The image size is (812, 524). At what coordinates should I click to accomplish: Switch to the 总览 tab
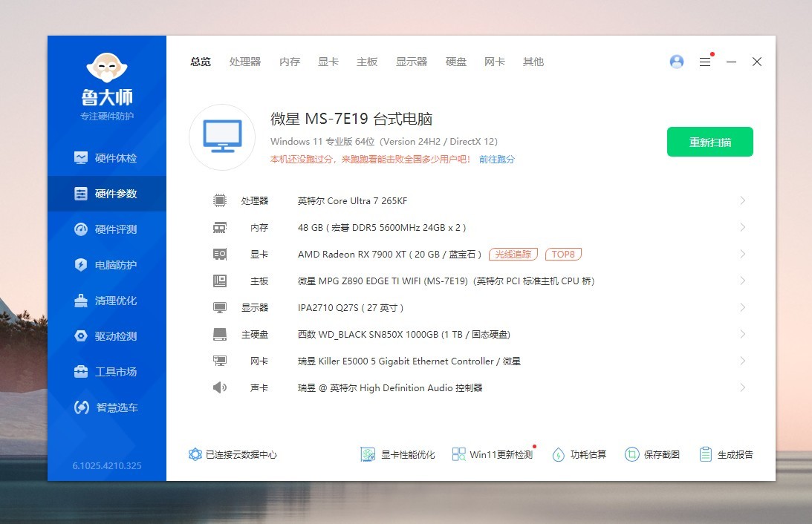coord(201,62)
